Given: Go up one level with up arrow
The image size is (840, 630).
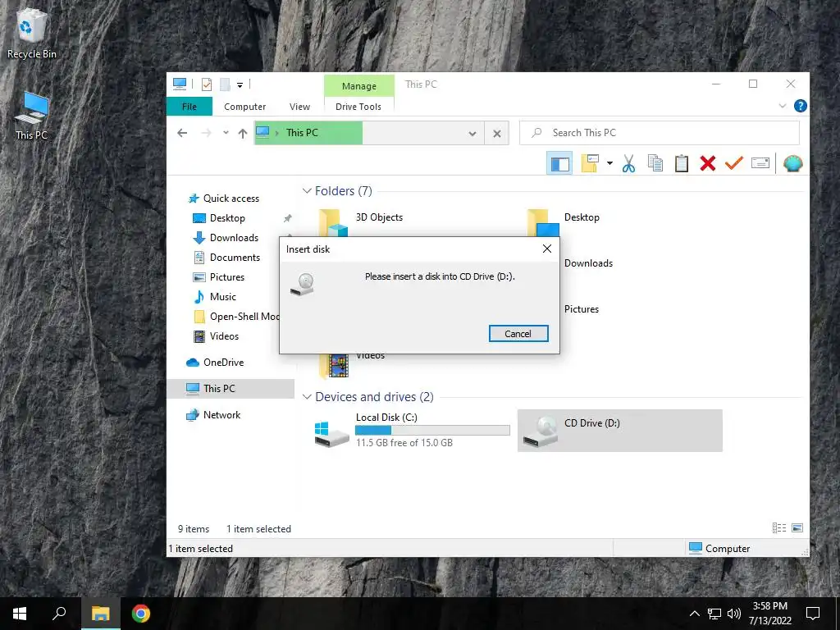Looking at the screenshot, I should click(x=243, y=133).
